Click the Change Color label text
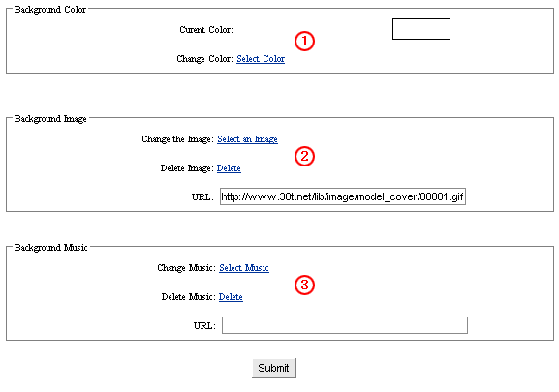559x392 pixels. (204, 59)
